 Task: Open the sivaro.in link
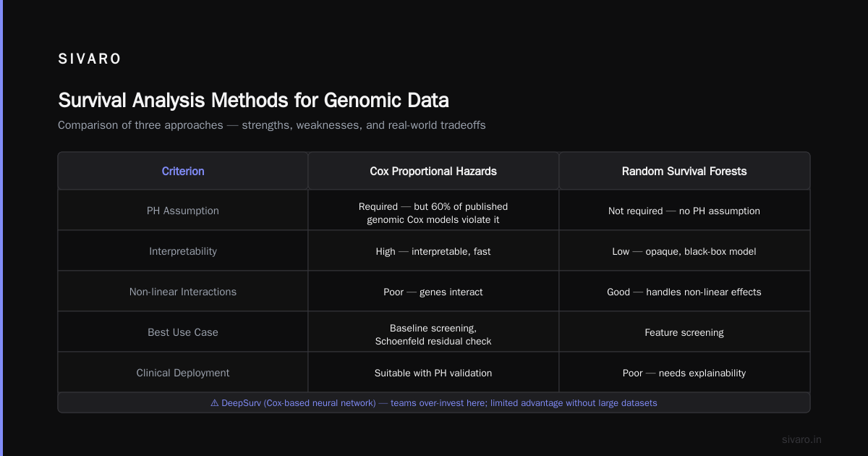coord(802,439)
